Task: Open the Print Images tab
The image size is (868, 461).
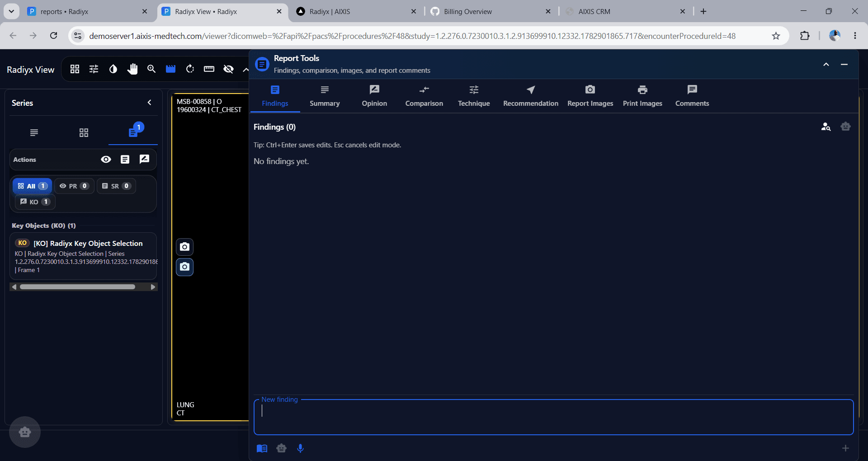Action: pyautogui.click(x=642, y=96)
